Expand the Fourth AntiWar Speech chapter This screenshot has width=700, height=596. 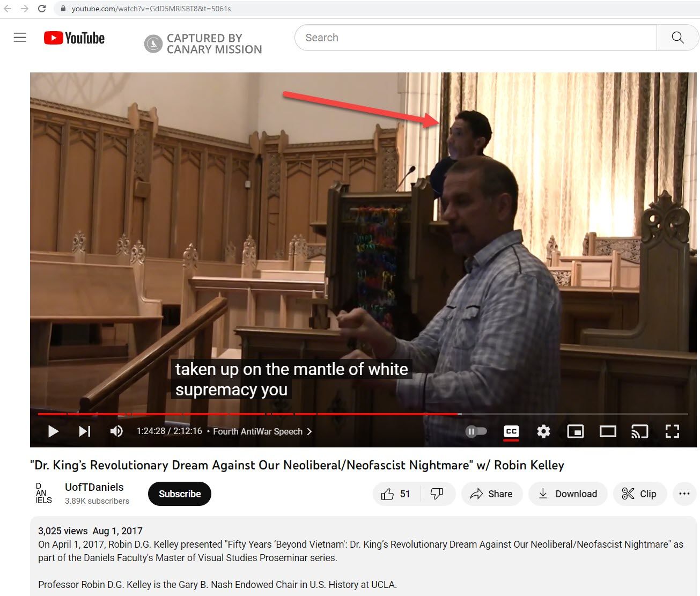[x=262, y=431]
